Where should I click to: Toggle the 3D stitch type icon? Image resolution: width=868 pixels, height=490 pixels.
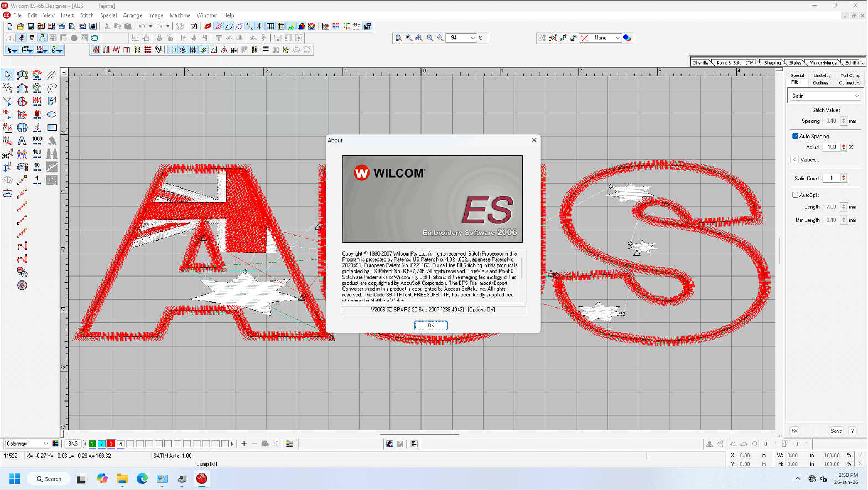click(x=276, y=50)
